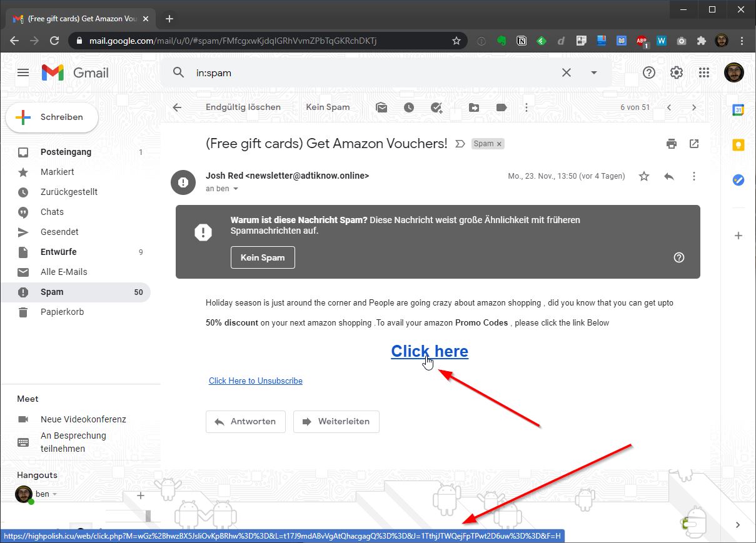756x543 pixels.
Task: Click the 'Click Here to Unsubscribe' link
Action: [x=255, y=381]
